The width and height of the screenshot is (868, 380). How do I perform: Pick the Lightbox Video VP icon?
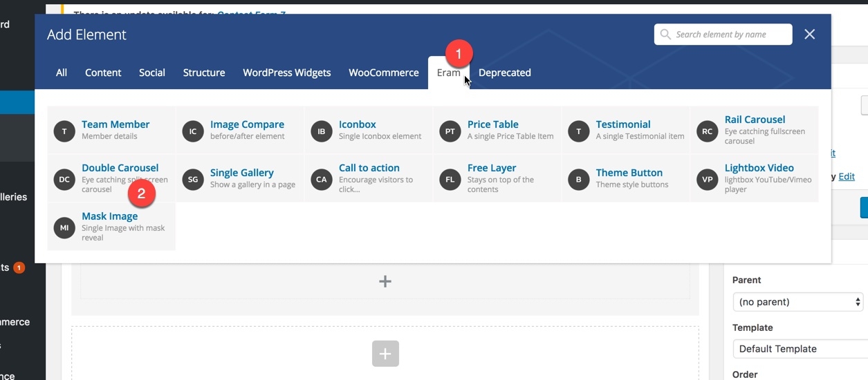708,180
